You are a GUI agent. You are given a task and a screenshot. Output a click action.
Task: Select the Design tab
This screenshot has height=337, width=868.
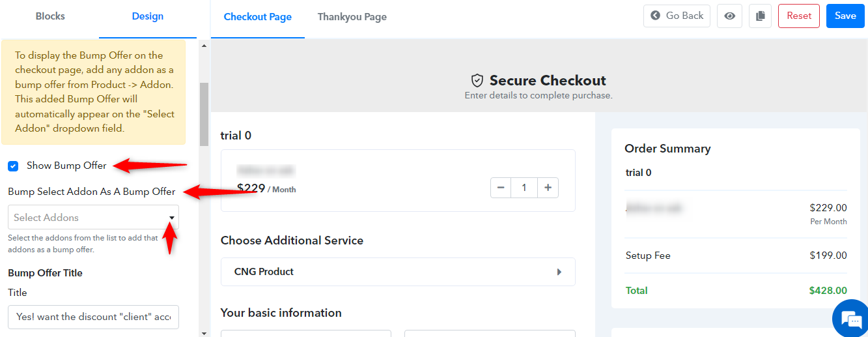coord(148,16)
